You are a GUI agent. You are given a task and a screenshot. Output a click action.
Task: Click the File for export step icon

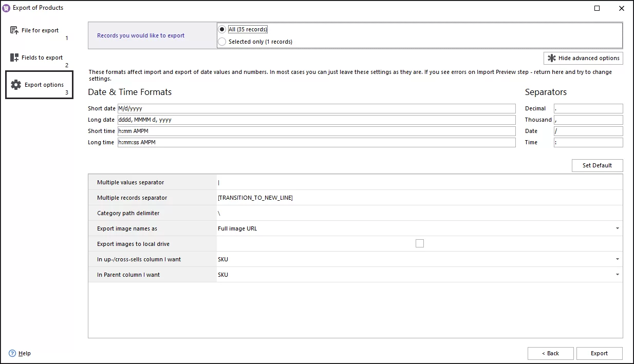pos(14,30)
